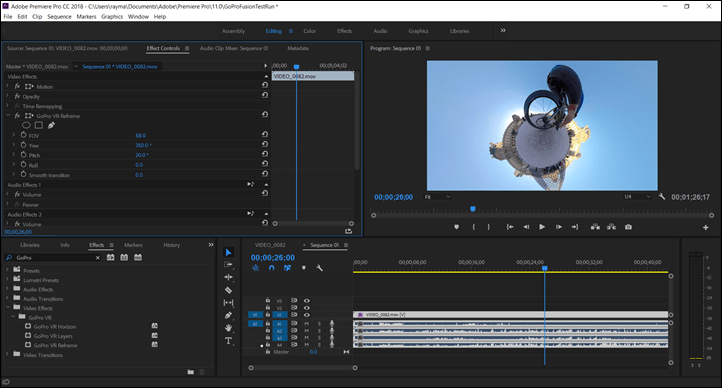Toggle Pitch animation stopwatch
The height and width of the screenshot is (388, 722).
coord(23,155)
